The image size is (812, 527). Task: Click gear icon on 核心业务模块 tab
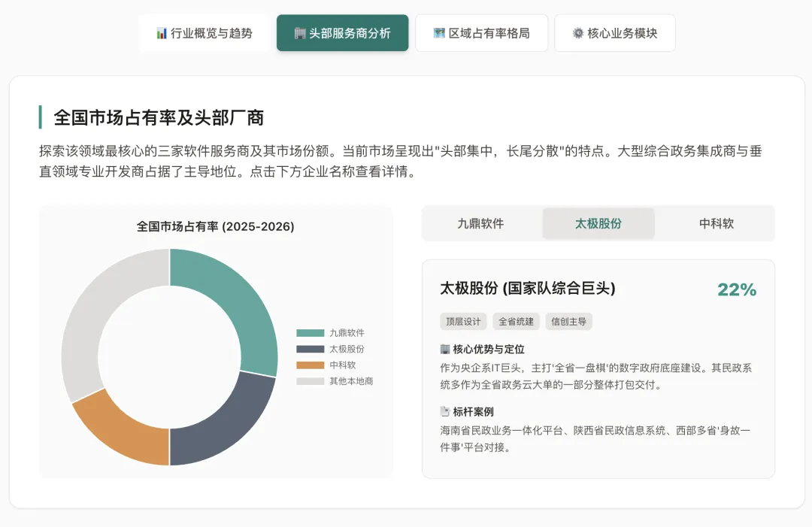[x=578, y=33]
